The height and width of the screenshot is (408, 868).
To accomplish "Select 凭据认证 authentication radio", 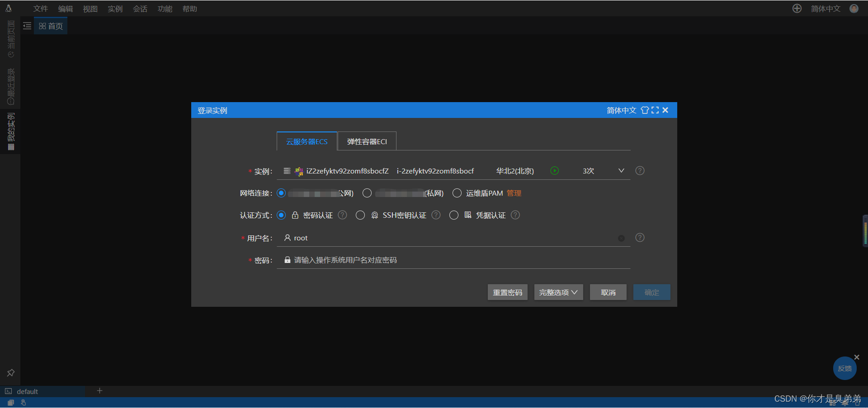I will coord(454,215).
